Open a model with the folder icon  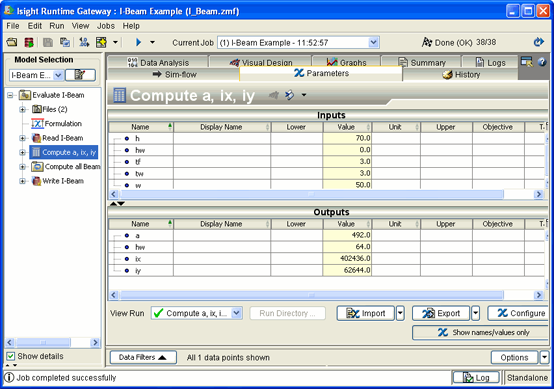pyautogui.click(x=12, y=42)
